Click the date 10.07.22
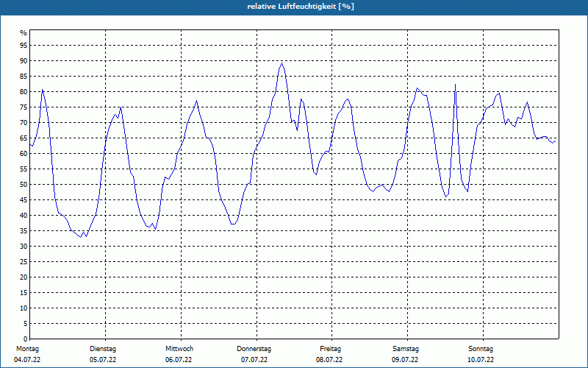Screen dimensions: 588x368 coord(481,360)
